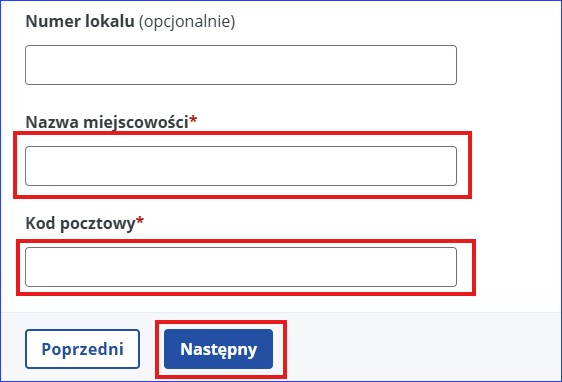Click the blue Następny button
The image size is (562, 382).
click(x=218, y=349)
